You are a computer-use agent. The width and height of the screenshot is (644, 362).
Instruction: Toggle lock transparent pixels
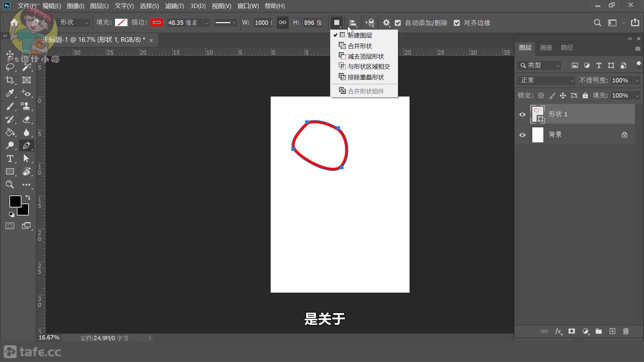pyautogui.click(x=541, y=96)
